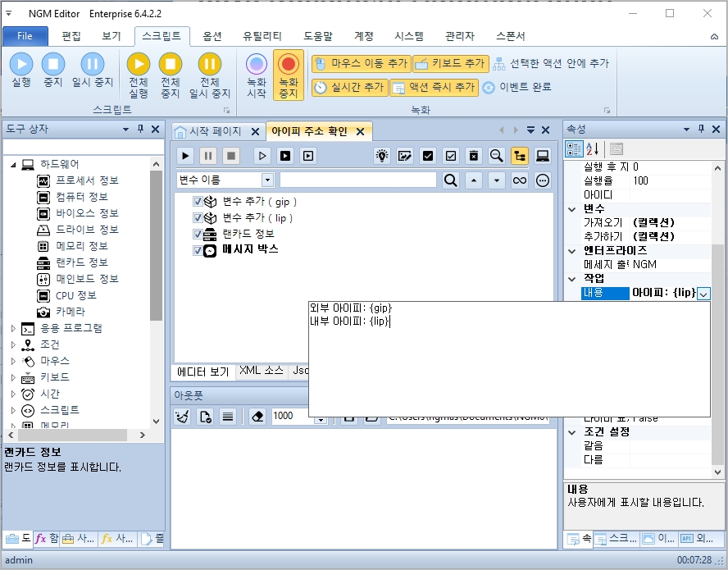The width and height of the screenshot is (728, 570).
Task: Expand the 응용 프로그램 tree node
Action: [x=13, y=328]
